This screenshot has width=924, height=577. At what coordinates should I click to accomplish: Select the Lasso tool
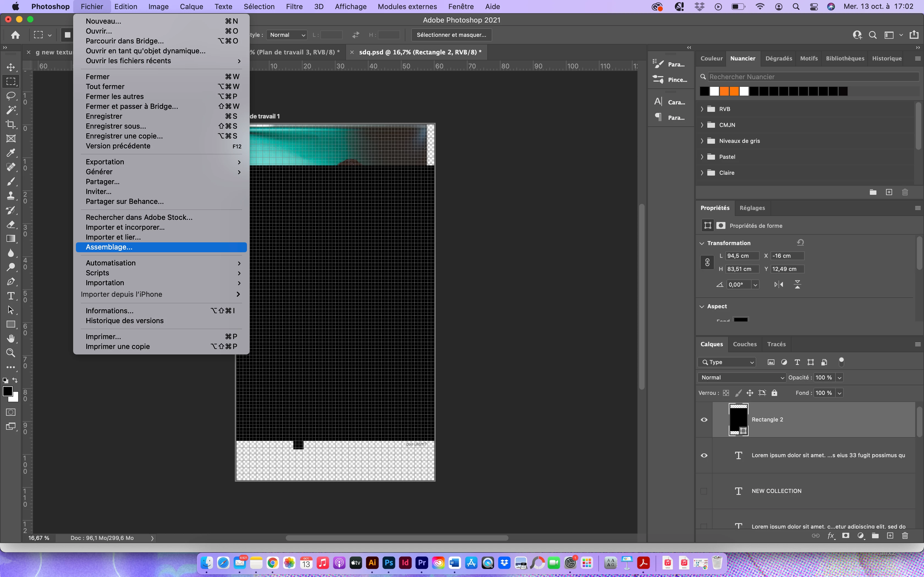[x=11, y=95]
